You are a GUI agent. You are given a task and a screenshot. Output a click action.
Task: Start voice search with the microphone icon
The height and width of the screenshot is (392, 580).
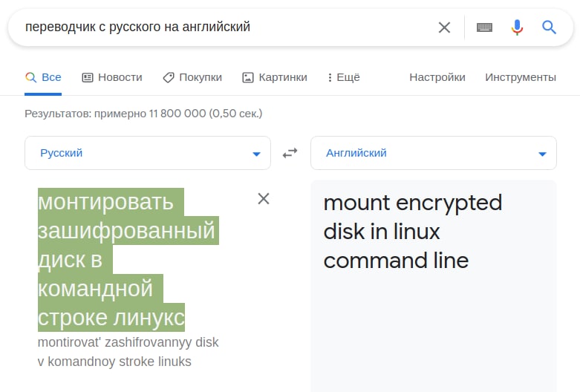tap(517, 27)
